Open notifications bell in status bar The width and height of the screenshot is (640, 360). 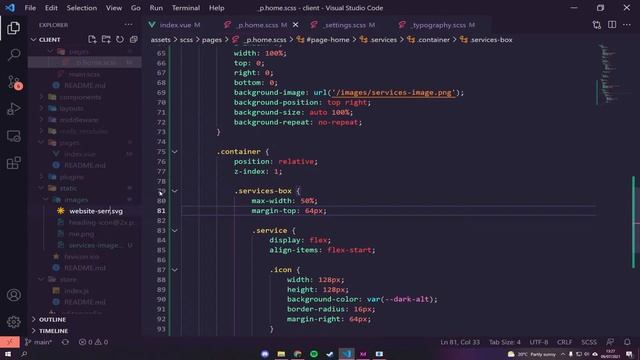(x=627, y=342)
